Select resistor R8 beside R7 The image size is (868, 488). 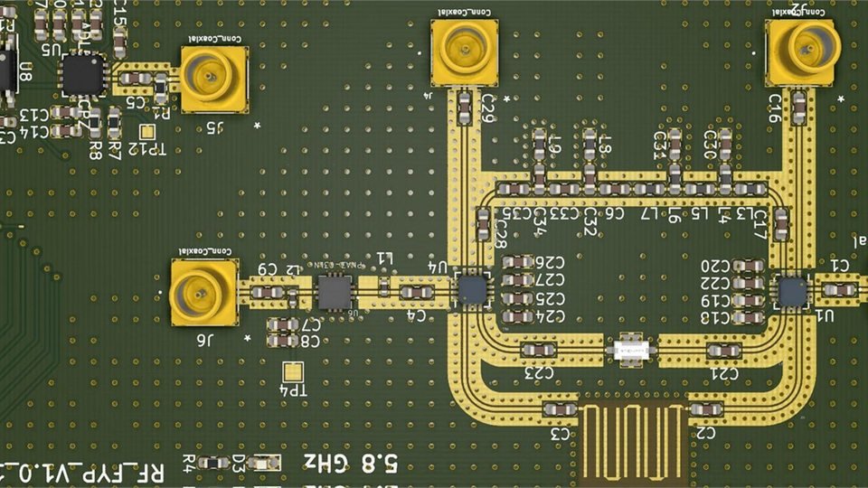coord(95,122)
